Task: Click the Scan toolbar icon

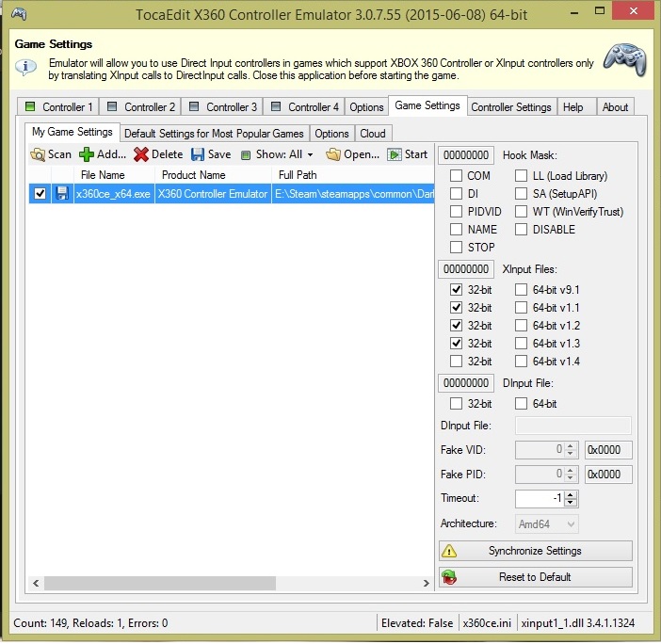Action: click(x=38, y=154)
